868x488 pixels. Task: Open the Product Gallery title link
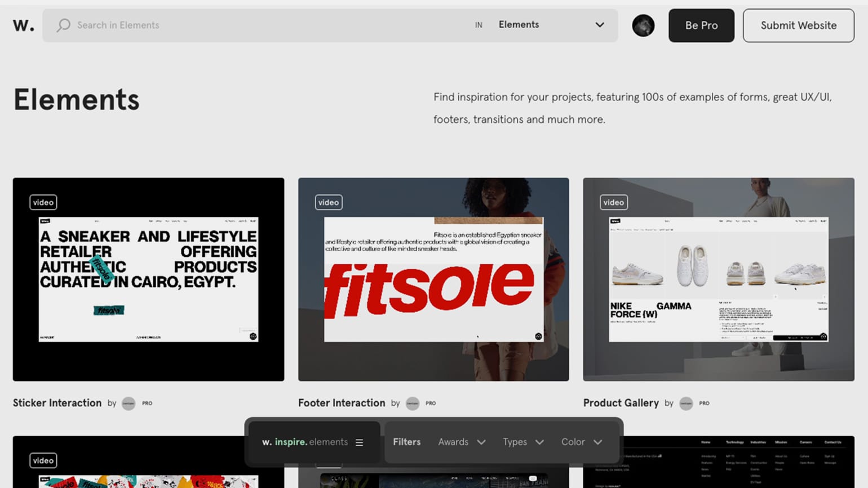pyautogui.click(x=621, y=403)
